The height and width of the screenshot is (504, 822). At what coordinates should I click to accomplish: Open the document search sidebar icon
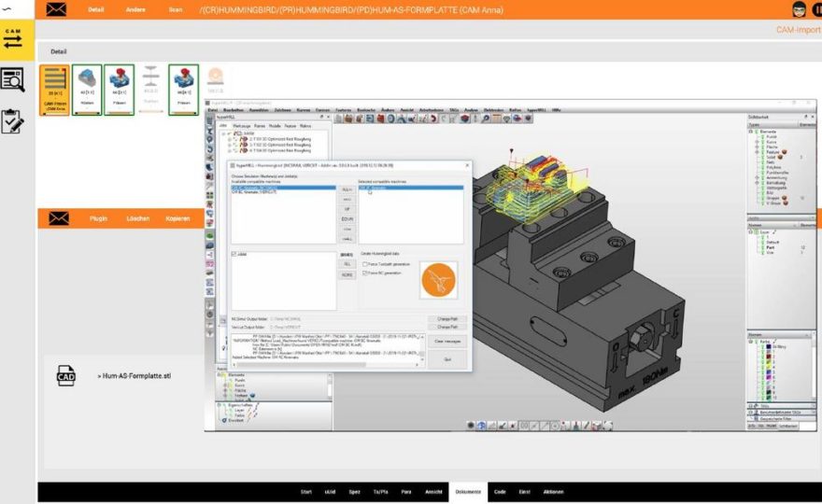12,79
